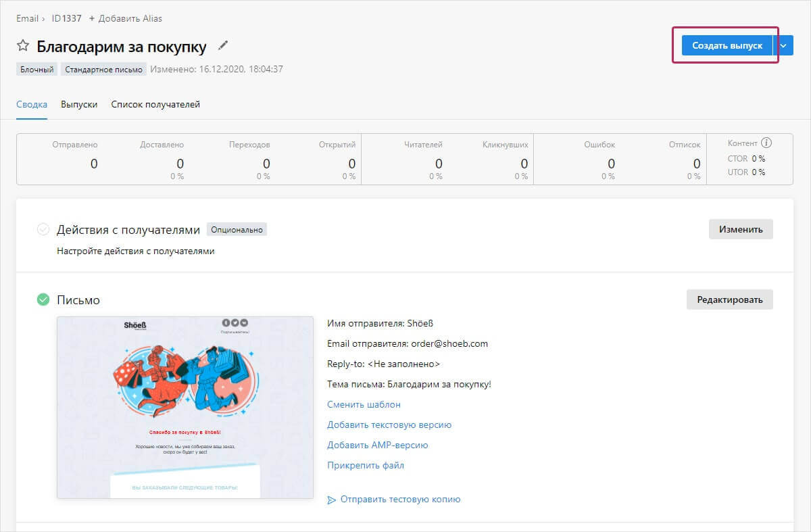Open the email template preview thumbnail
This screenshot has width=811, height=532.
[185, 407]
